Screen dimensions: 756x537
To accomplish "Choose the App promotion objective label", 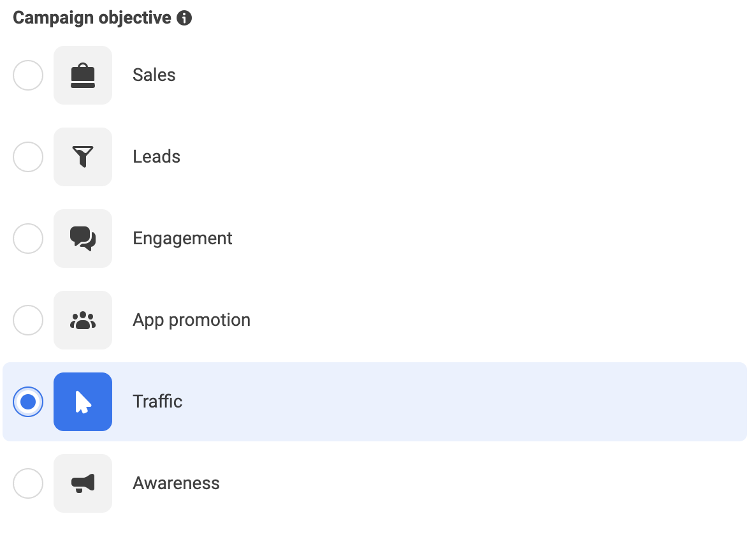I will pyautogui.click(x=191, y=320).
